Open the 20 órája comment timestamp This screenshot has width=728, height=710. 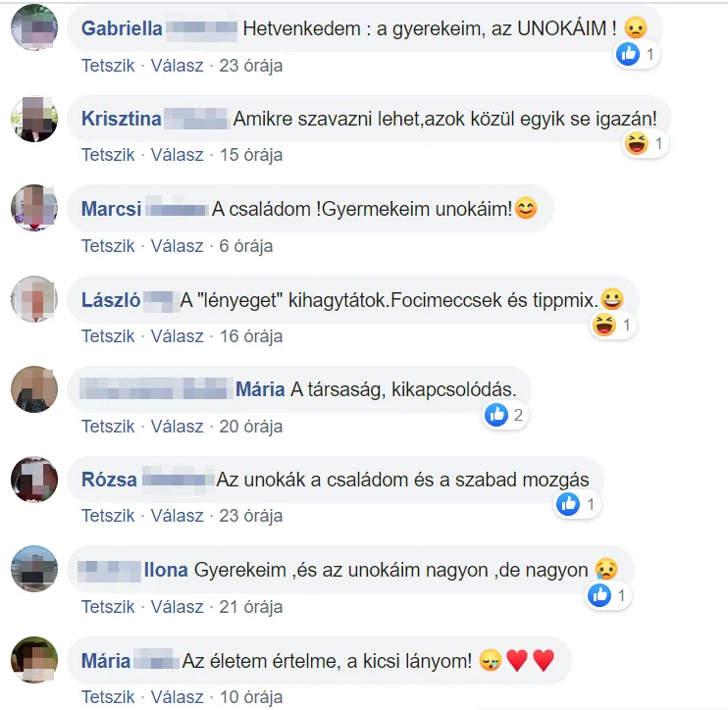[x=251, y=426]
